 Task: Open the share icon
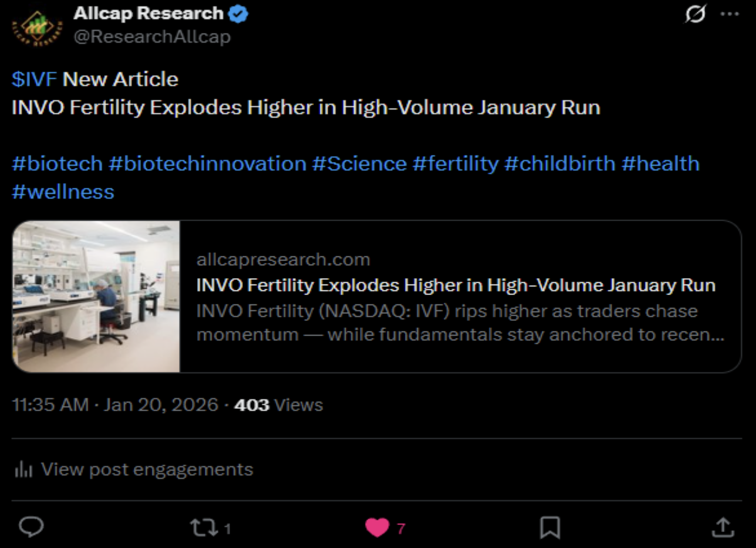point(723,527)
